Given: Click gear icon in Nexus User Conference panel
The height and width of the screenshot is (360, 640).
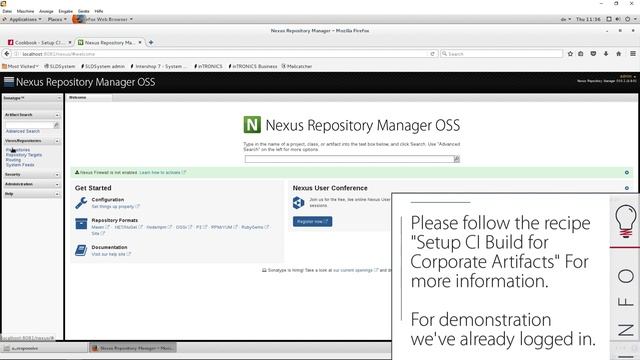Looking at the screenshot, I should click(x=627, y=188).
